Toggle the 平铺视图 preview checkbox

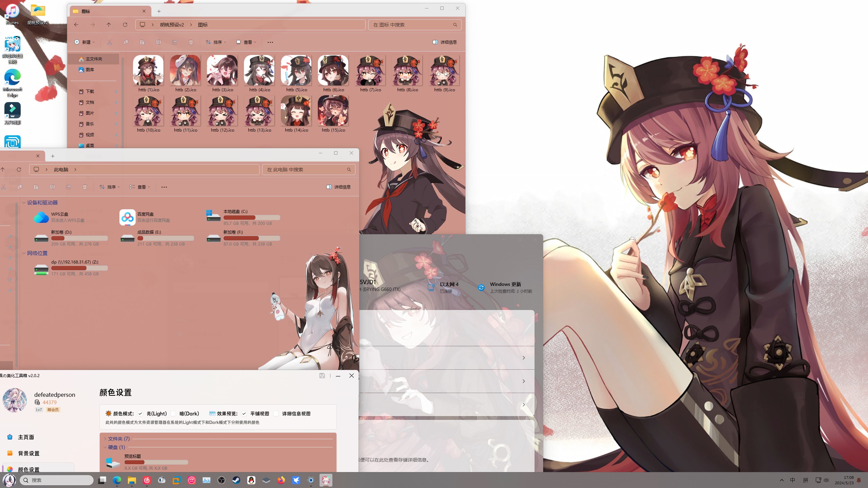click(x=244, y=413)
